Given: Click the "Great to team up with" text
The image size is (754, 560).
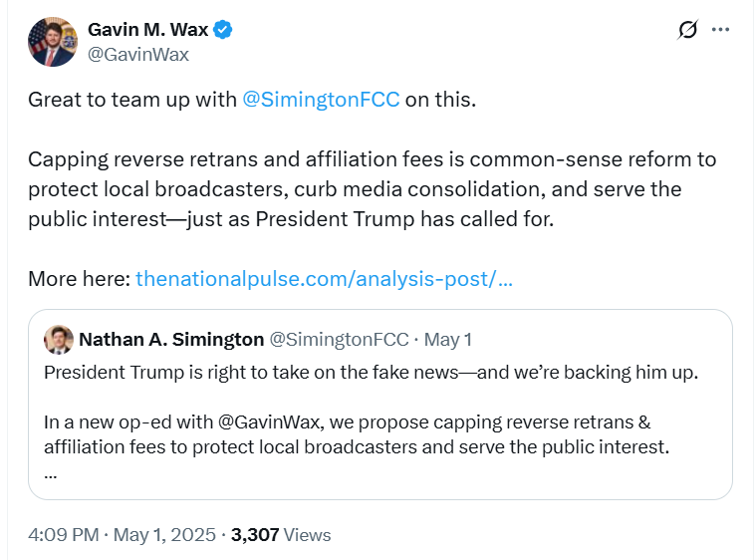Looking at the screenshot, I should 131,101.
